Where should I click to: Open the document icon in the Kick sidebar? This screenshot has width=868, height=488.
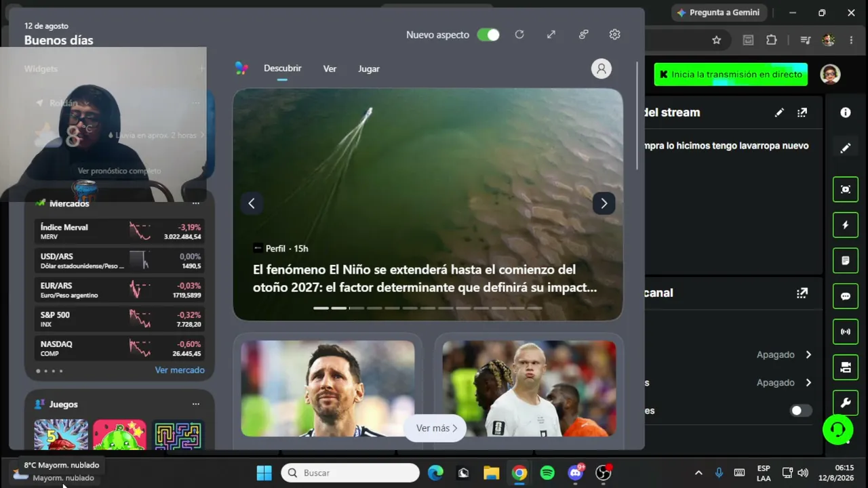point(846,260)
